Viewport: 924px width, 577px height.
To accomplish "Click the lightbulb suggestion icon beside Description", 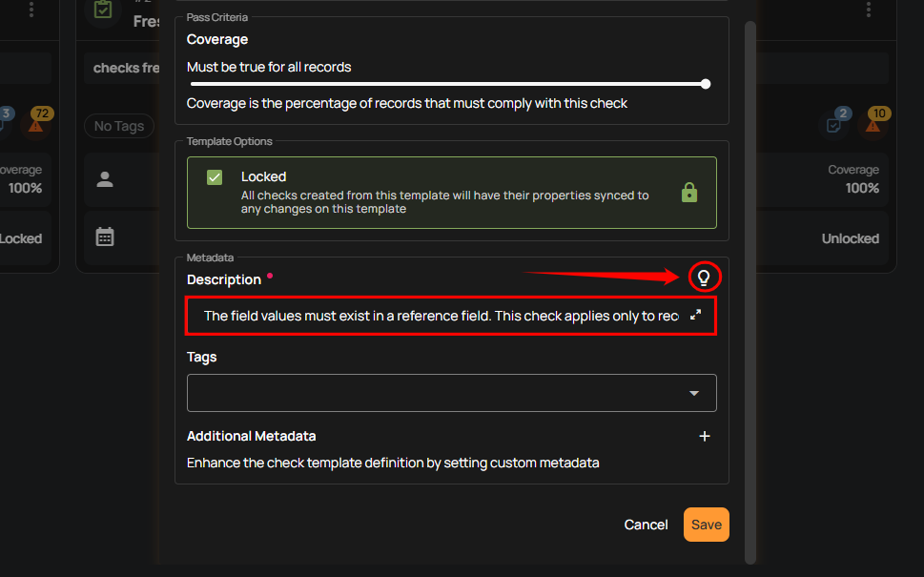I will pyautogui.click(x=704, y=278).
